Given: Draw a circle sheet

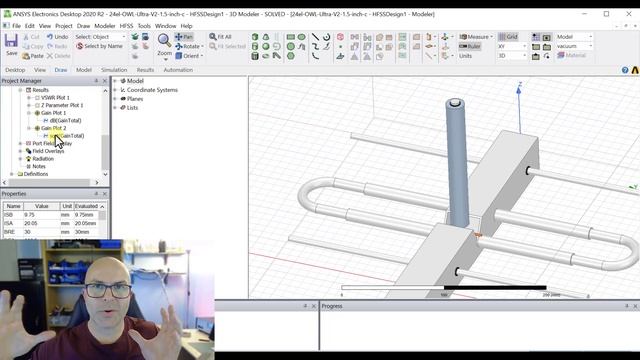Looking at the screenshot, I should pos(291,46).
